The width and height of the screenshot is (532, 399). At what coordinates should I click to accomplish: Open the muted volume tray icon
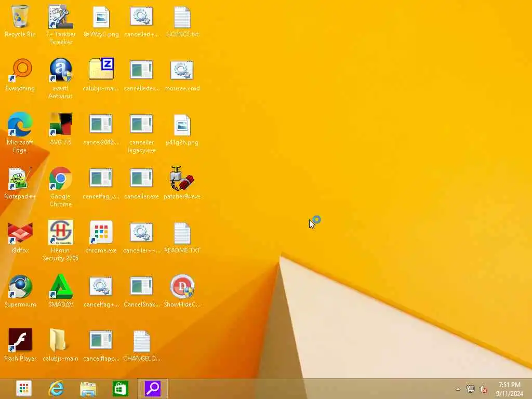(483, 389)
